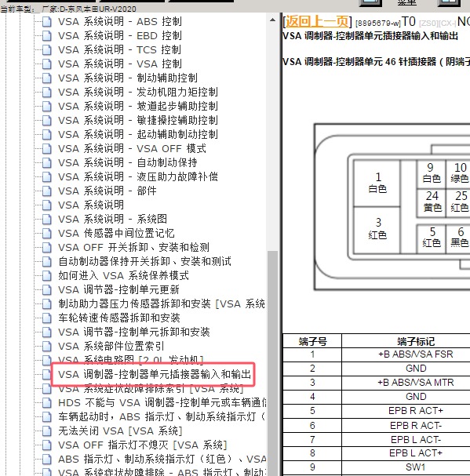
Task: Click page icon beside 'VSA 系统说明 - 部件'
Action: tap(47, 191)
